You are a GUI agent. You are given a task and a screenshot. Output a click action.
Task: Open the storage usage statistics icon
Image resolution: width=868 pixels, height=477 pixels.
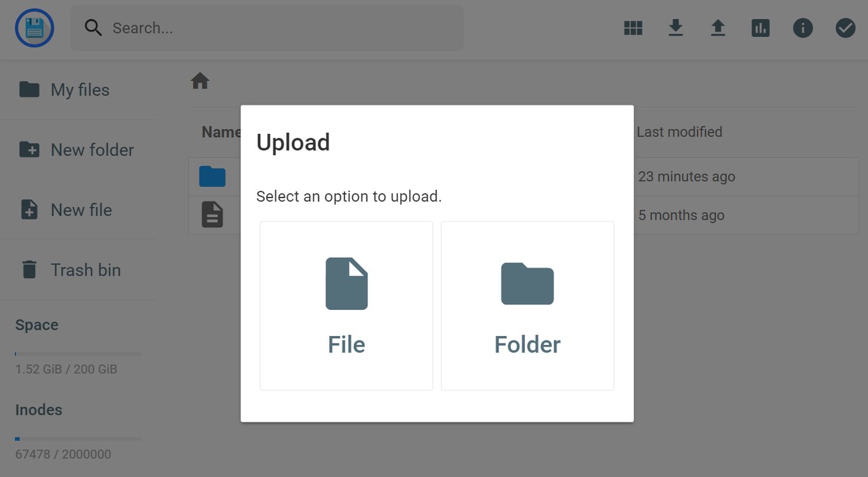coord(761,28)
